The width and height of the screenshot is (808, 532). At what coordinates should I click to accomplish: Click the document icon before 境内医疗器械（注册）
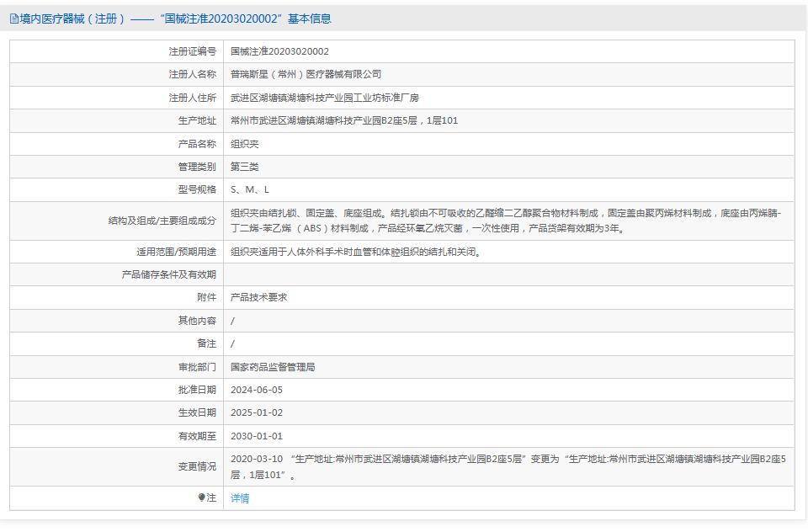pyautogui.click(x=13, y=18)
